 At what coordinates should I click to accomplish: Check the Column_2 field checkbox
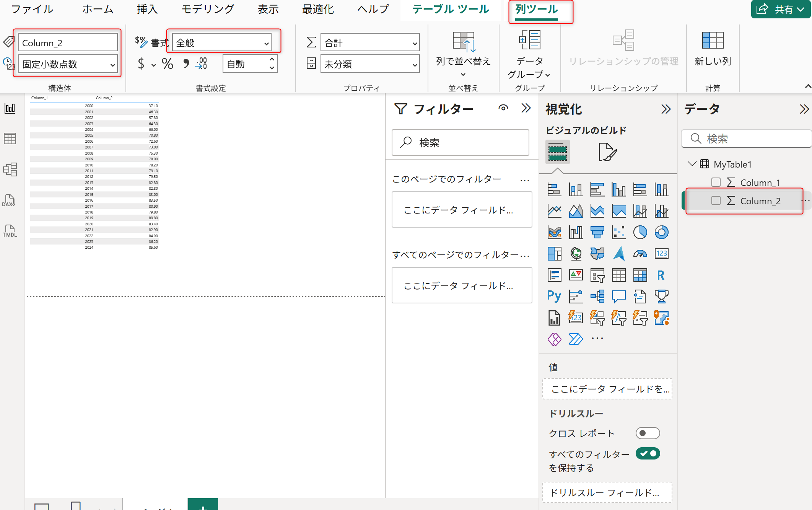click(x=716, y=201)
